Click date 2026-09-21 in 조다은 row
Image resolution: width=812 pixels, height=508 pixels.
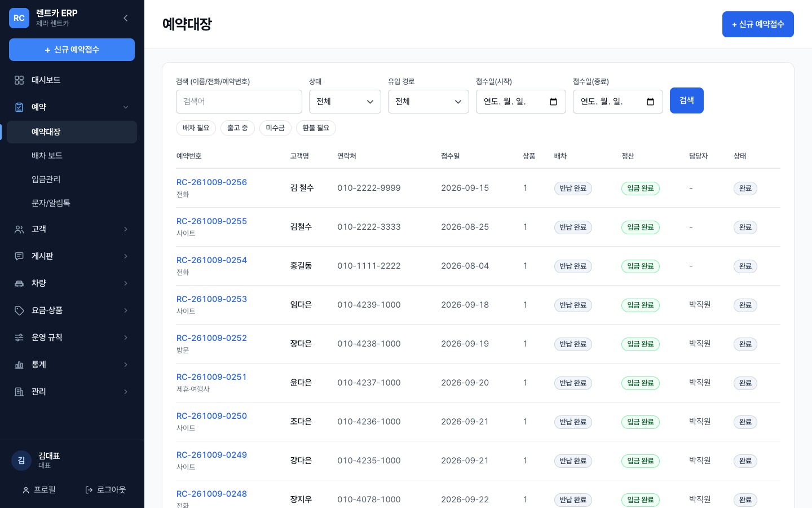click(465, 422)
